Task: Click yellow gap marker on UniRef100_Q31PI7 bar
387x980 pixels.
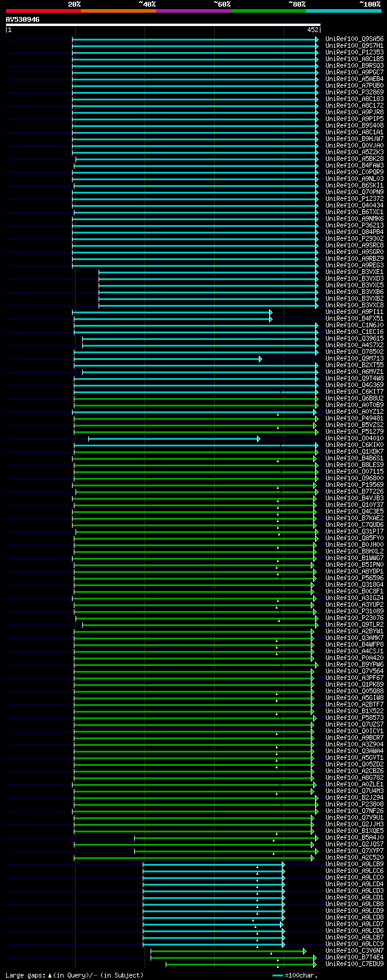Action: point(279,534)
